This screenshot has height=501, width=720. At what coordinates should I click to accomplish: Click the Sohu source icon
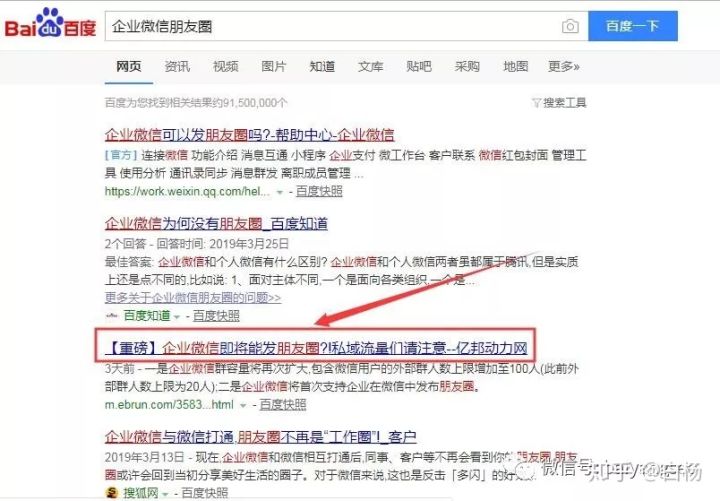click(x=112, y=493)
